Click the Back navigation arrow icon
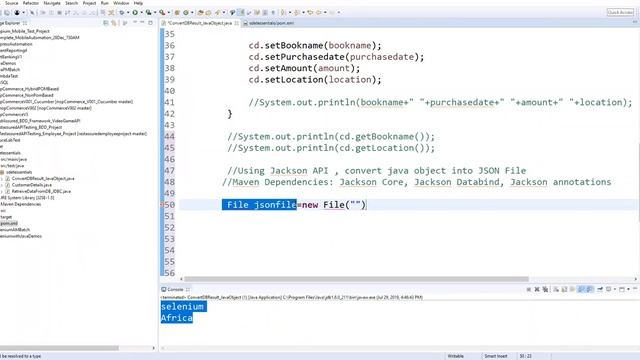The image size is (640, 360). 319,12
